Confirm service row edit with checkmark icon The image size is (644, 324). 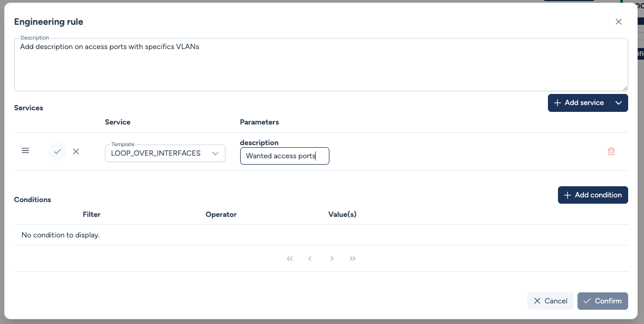tap(58, 151)
